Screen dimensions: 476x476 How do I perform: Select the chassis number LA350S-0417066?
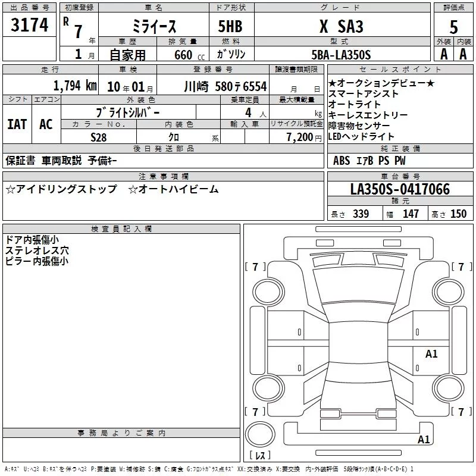click(400, 189)
